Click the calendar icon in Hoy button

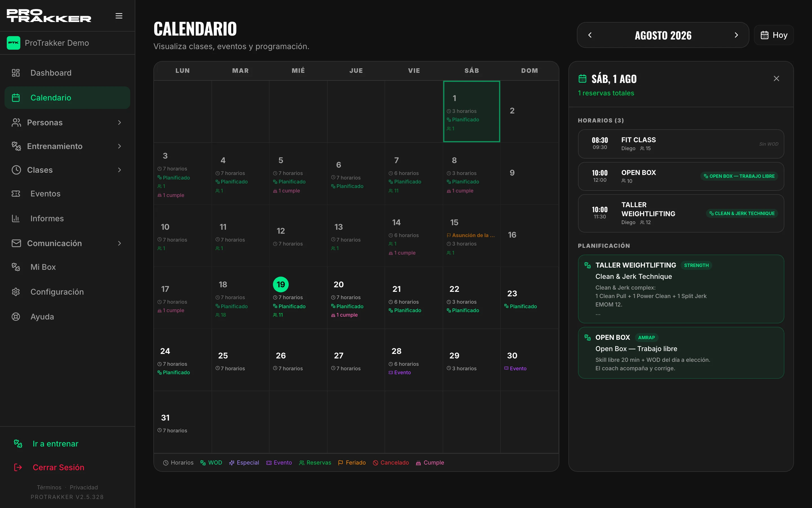pos(764,35)
